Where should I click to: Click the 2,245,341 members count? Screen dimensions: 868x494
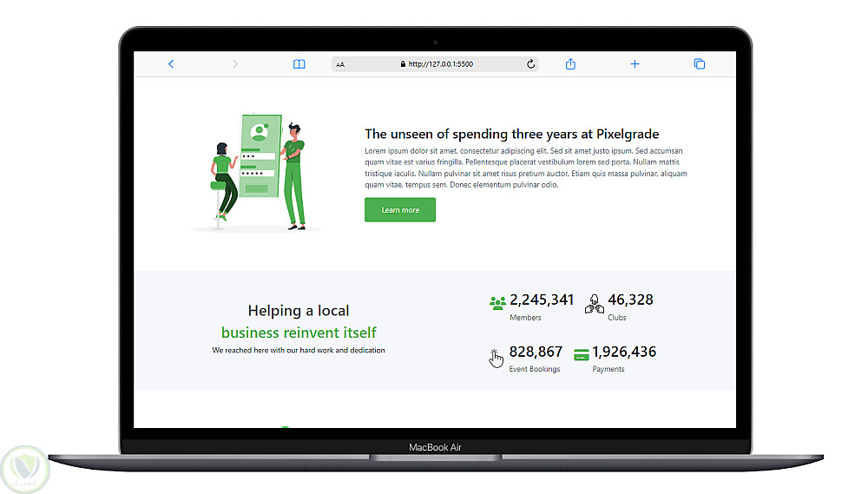click(542, 300)
